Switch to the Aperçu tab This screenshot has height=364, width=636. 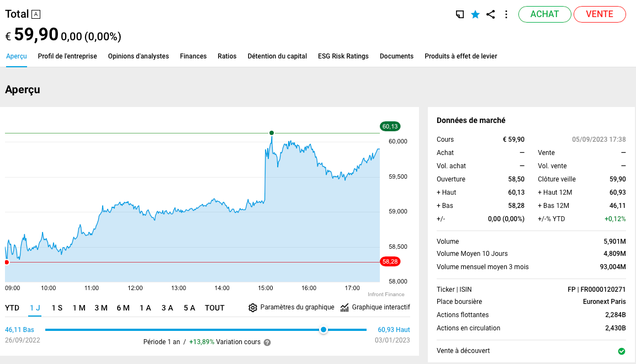16,56
